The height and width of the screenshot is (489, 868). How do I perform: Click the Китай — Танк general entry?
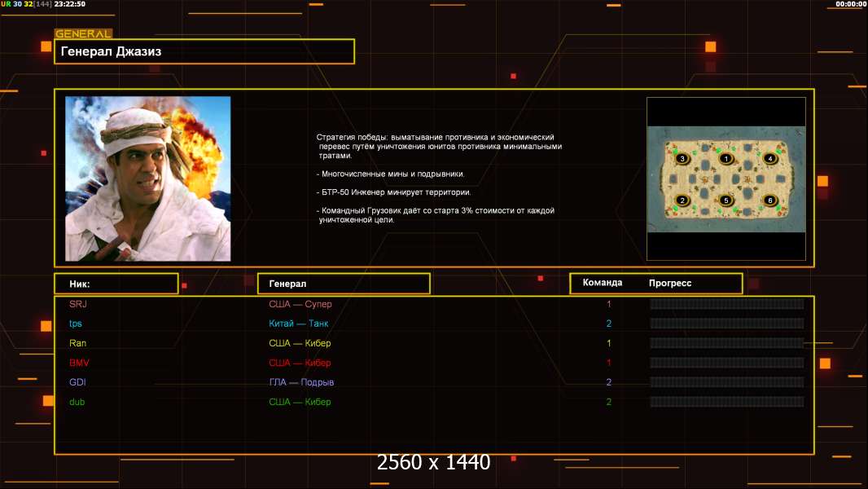pos(298,324)
